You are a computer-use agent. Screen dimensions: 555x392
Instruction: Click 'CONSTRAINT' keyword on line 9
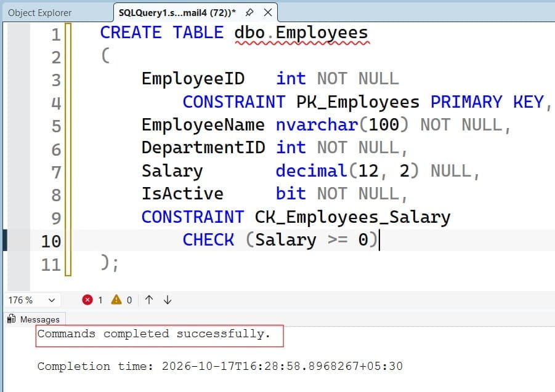click(x=193, y=217)
